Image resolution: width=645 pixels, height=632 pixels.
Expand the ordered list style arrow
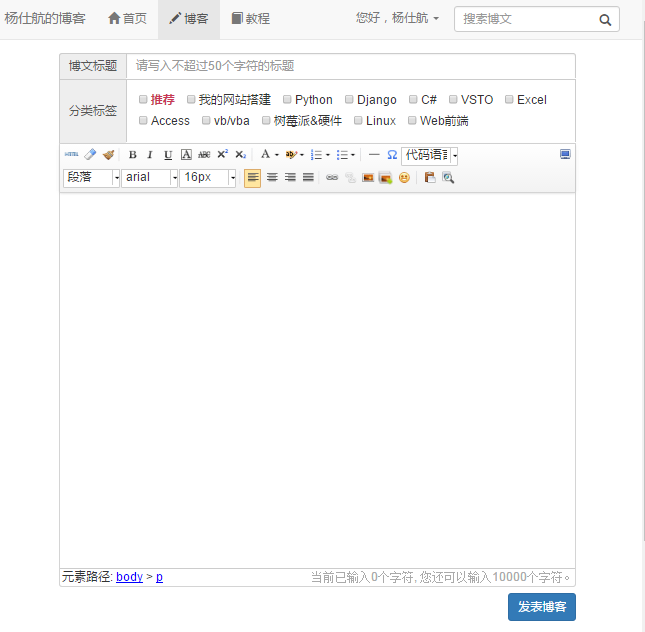click(328, 155)
